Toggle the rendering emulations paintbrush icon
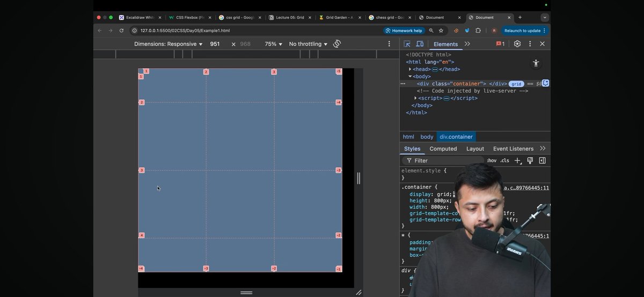The image size is (644, 297). 530,160
